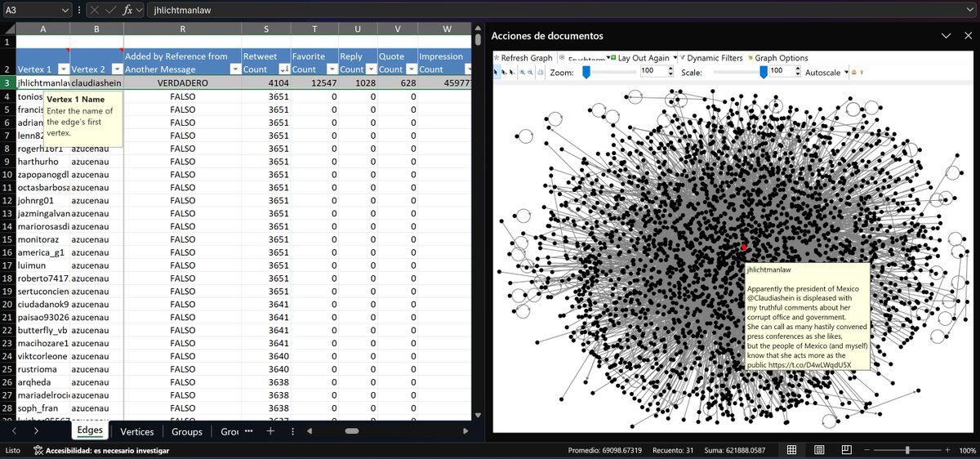The width and height of the screenshot is (980, 459).
Task: Click the Excel zoom slider handle
Action: pyautogui.click(x=908, y=450)
